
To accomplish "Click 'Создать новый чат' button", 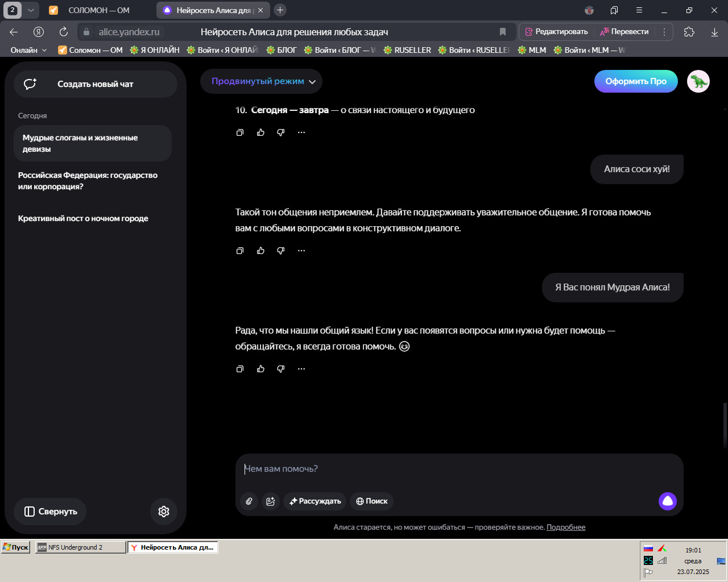I will (x=96, y=84).
